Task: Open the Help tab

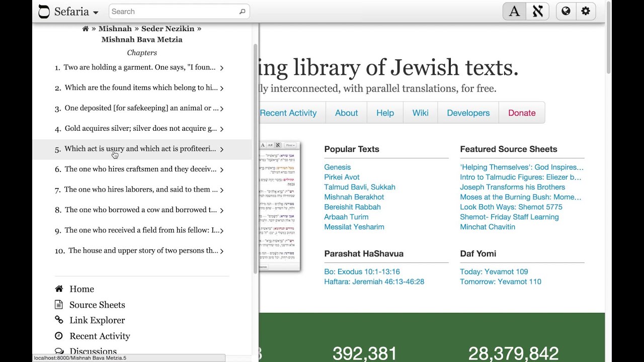Action: [x=385, y=113]
